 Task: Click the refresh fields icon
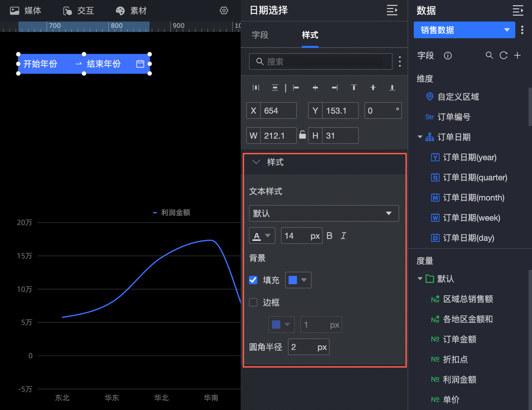(503, 55)
